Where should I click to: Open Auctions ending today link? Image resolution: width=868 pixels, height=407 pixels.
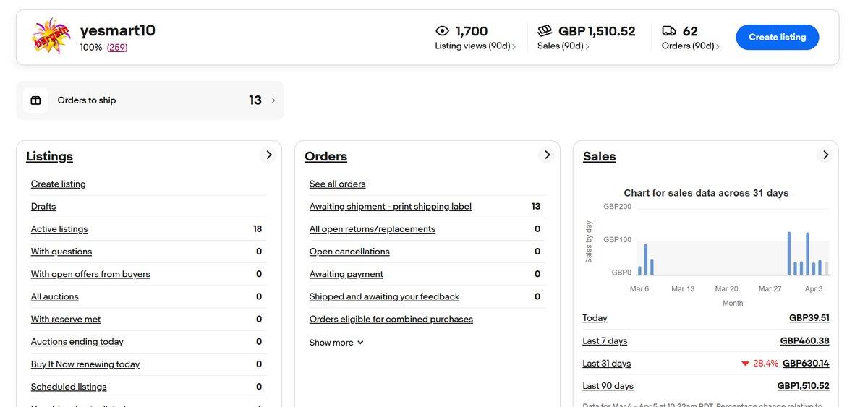point(77,341)
